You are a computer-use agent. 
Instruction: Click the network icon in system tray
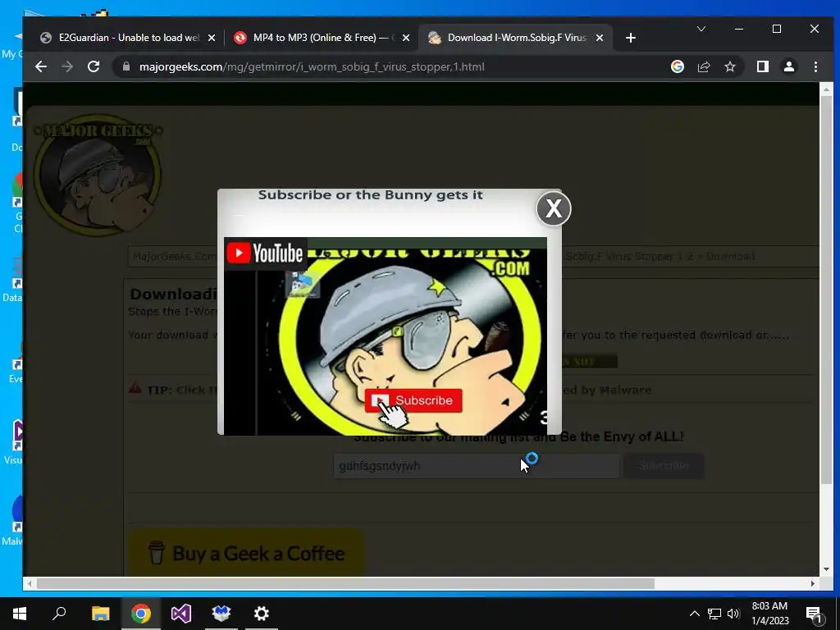pyautogui.click(x=714, y=614)
